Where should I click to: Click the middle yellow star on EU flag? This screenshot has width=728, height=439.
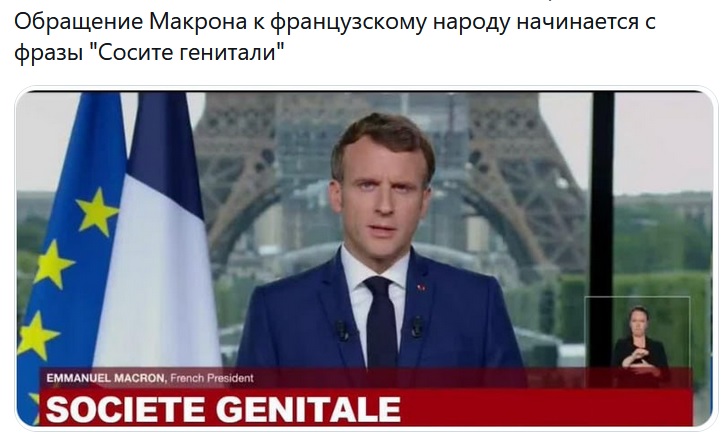pos(52,264)
